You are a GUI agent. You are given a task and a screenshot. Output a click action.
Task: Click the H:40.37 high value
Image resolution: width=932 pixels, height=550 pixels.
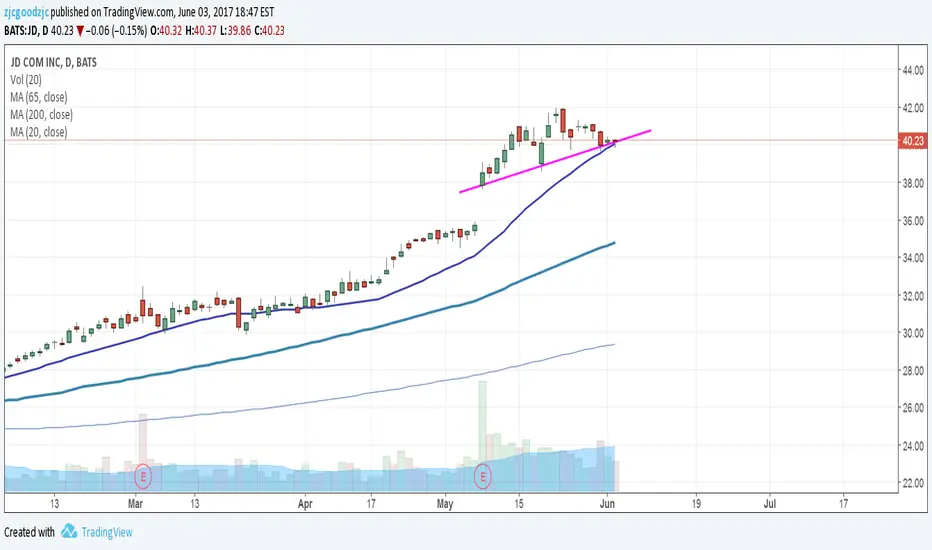201,30
